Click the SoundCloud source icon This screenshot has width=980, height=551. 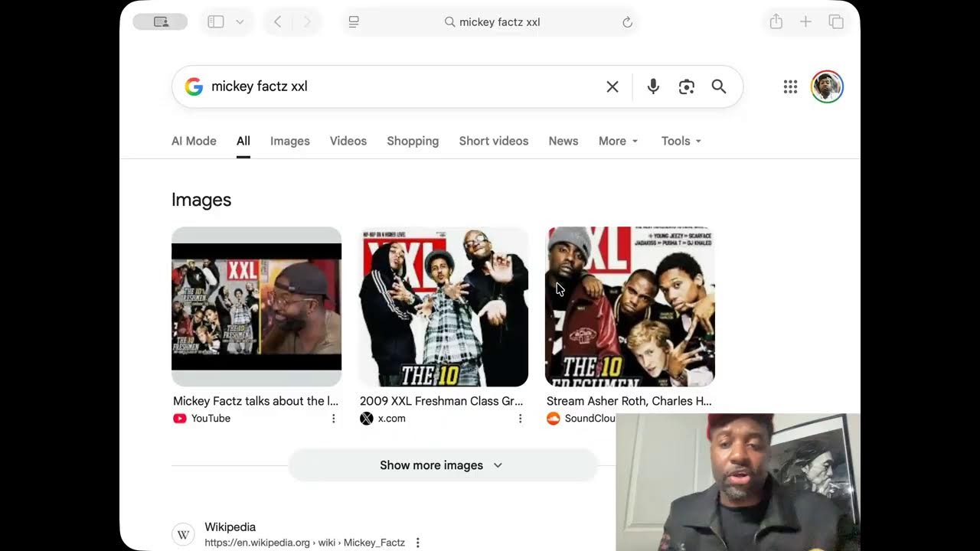point(554,419)
